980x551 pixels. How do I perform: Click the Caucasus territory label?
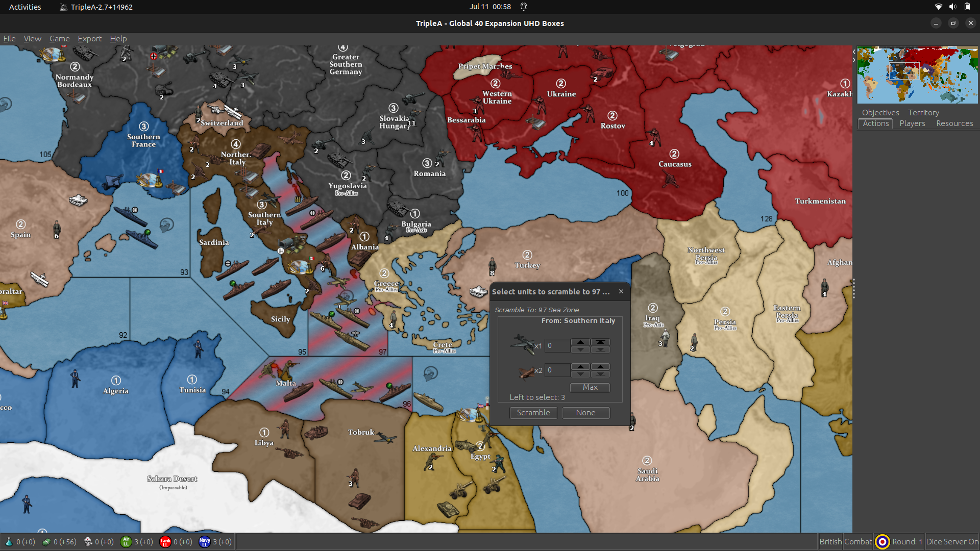(675, 164)
